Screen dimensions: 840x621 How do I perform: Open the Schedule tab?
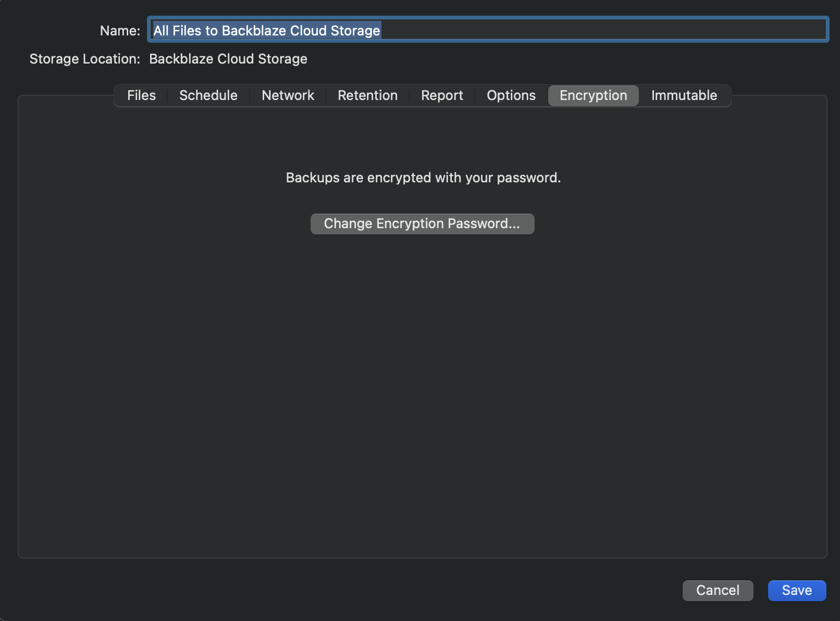(x=208, y=95)
